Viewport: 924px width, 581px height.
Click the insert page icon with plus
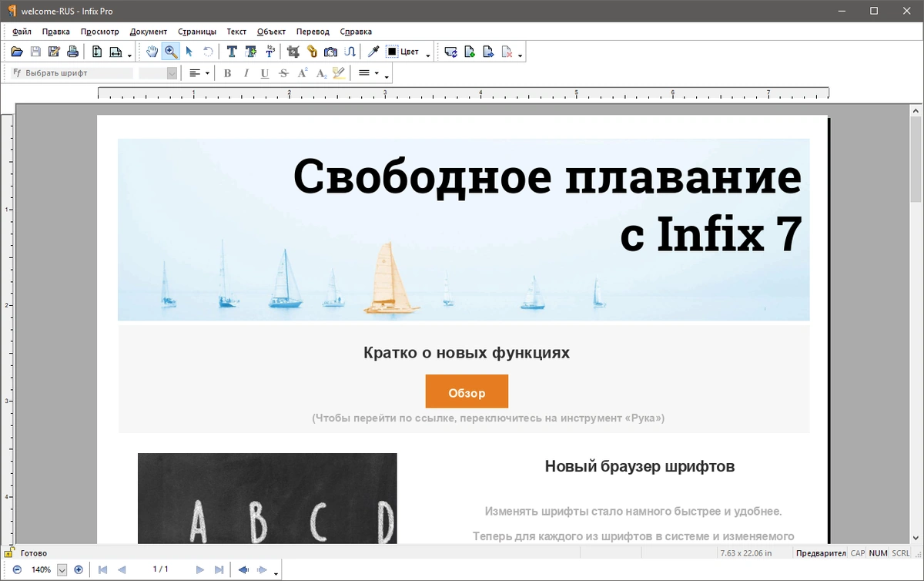470,52
